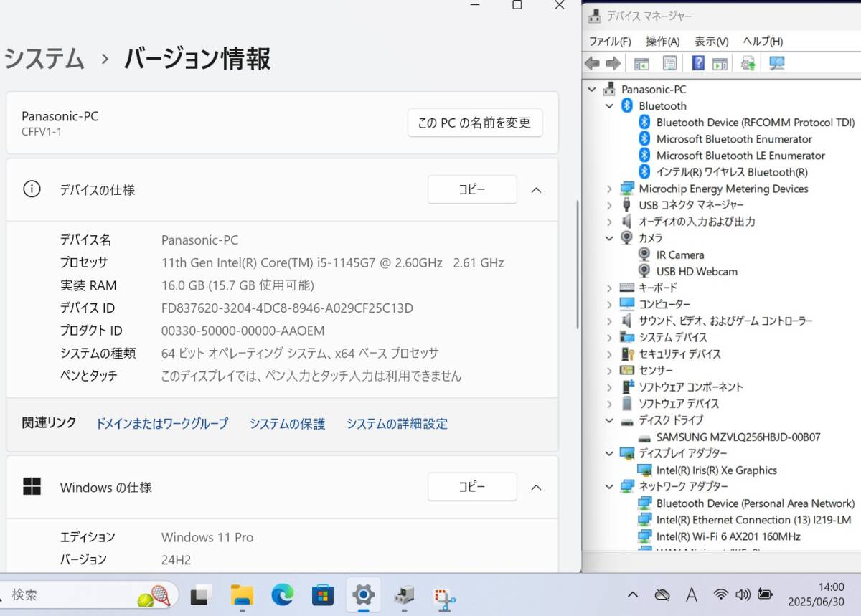Viewport: 861px width, 616px height.
Task: Collapse the Windows の仕様 section chevron
Action: pos(536,488)
